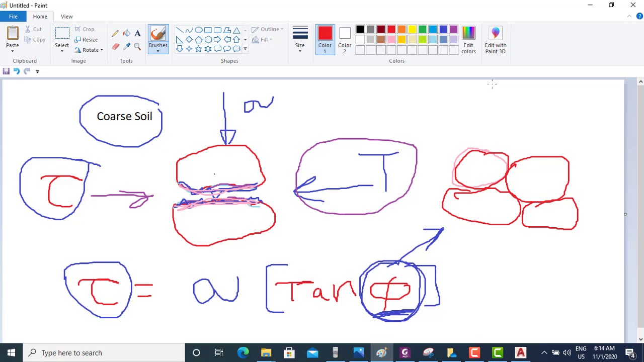The width and height of the screenshot is (644, 362).
Task: Open Microsoft Edge from taskbar
Action: coord(243,353)
